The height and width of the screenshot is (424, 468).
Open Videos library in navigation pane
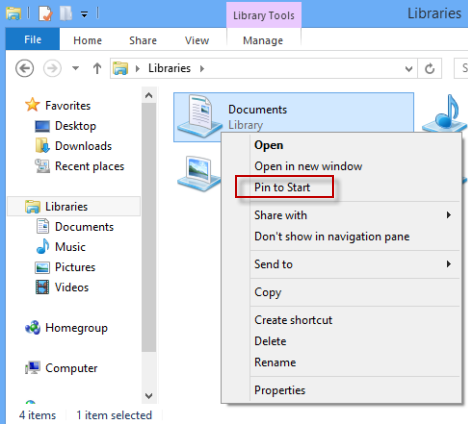(72, 287)
